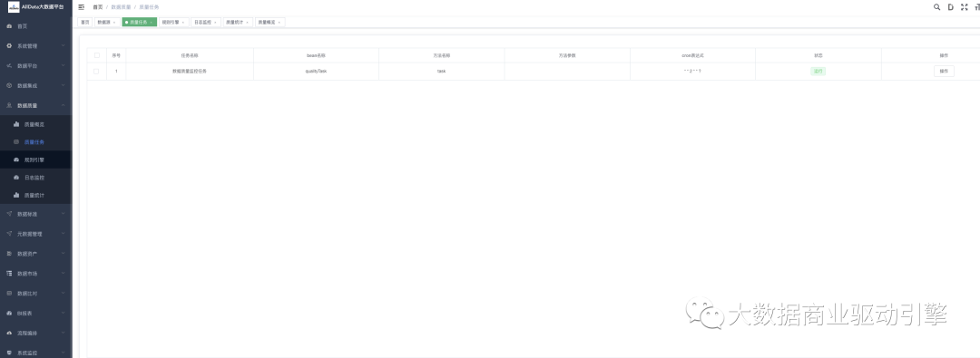Click the AllData platform logo
Image resolution: width=980 pixels, height=358 pixels.
14,7
